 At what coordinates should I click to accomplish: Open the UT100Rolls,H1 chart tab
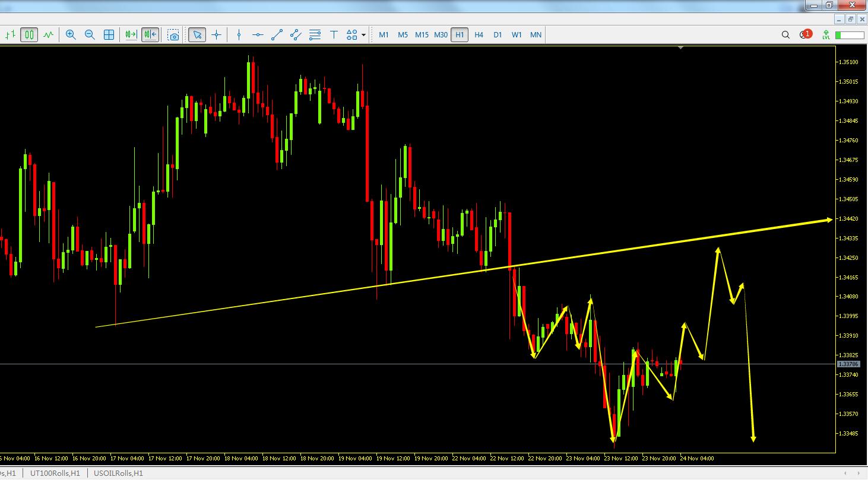pos(55,473)
